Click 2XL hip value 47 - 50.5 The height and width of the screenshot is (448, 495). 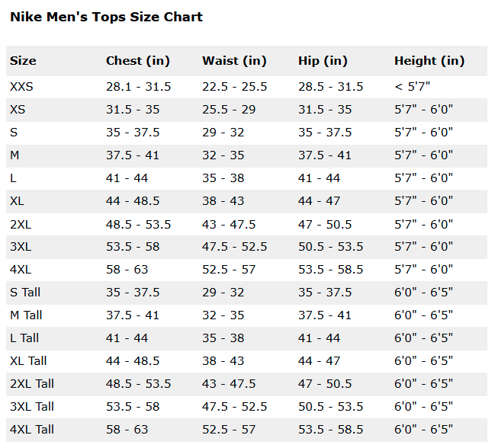pyautogui.click(x=325, y=225)
